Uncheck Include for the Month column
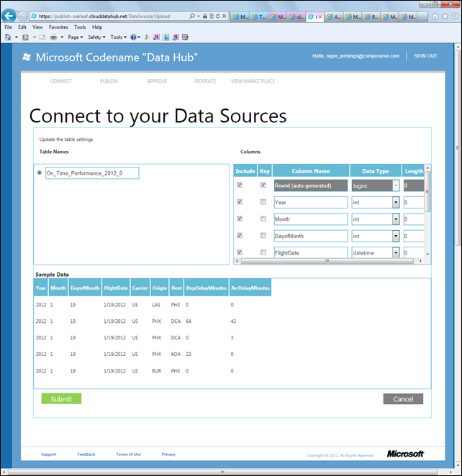Screen dimensions: 462x476 (240, 219)
